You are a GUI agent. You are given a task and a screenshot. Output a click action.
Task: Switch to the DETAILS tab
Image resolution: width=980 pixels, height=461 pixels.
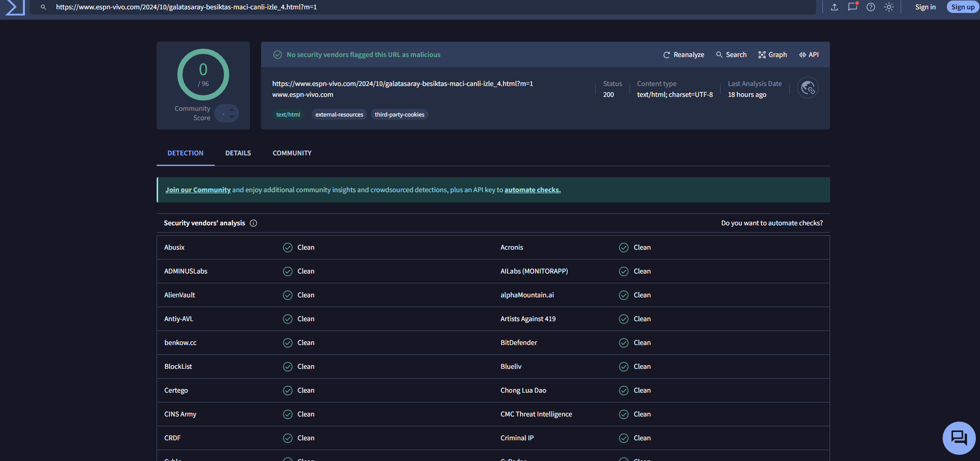(238, 153)
